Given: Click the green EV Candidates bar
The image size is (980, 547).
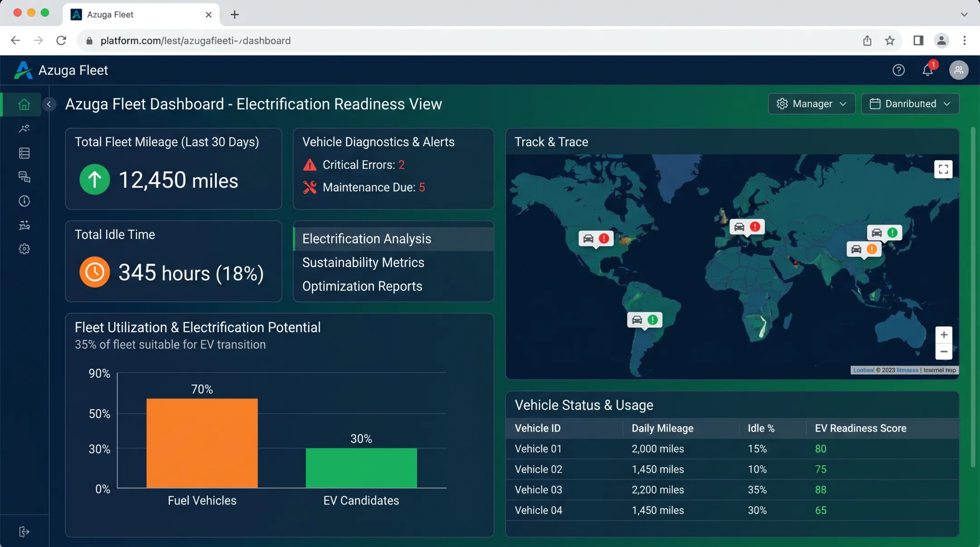Looking at the screenshot, I should point(361,468).
